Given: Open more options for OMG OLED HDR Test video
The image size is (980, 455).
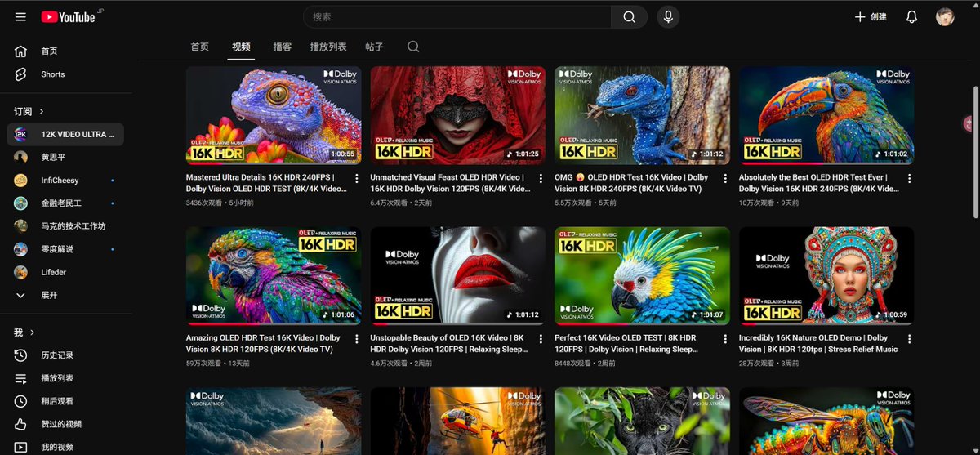Looking at the screenshot, I should coord(724,178).
